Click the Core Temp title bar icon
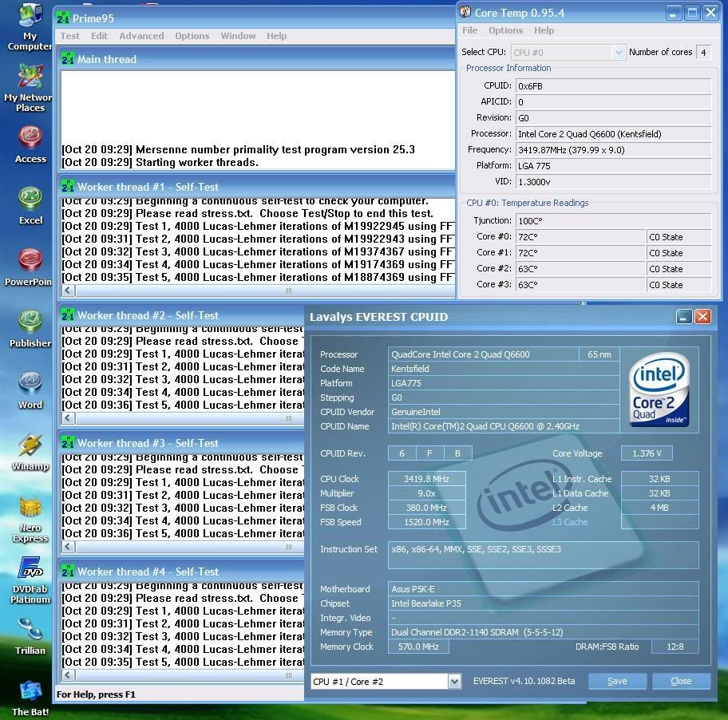The image size is (728, 720). (465, 12)
